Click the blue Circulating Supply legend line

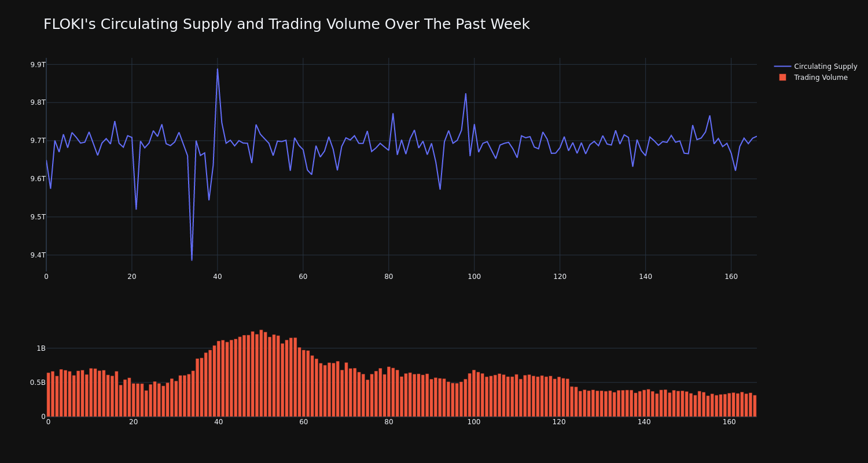pyautogui.click(x=782, y=67)
